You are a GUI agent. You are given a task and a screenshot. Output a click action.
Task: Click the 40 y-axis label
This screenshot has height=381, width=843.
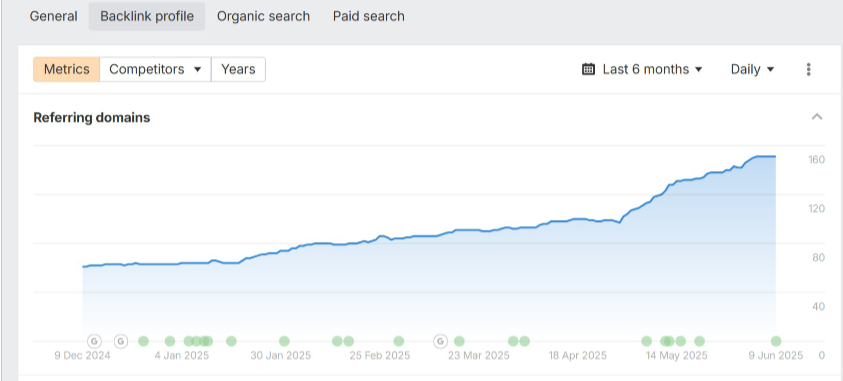[819, 307]
